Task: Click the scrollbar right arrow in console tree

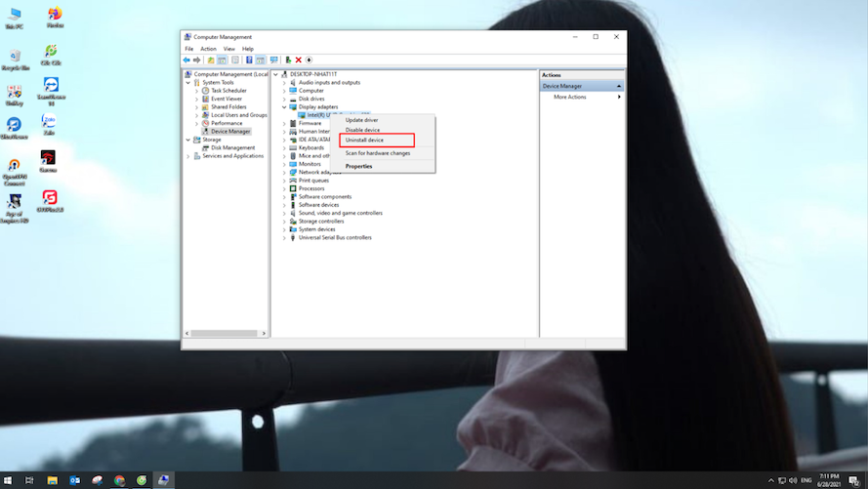Action: coord(264,334)
